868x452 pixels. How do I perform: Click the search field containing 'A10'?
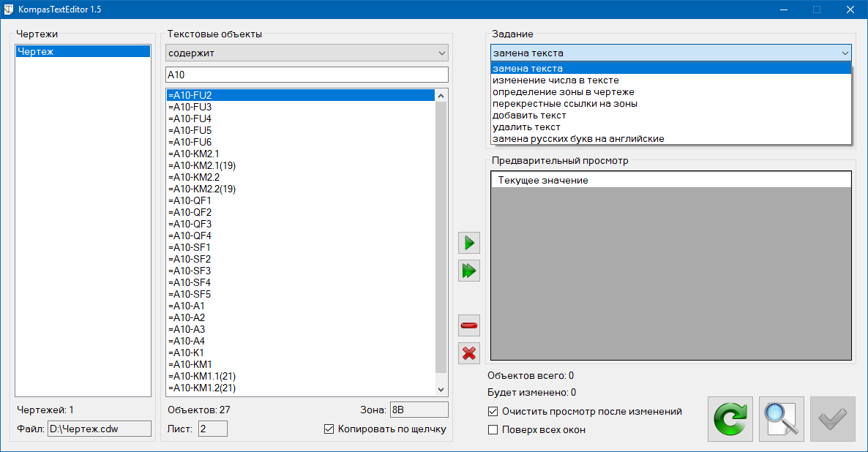(307, 75)
